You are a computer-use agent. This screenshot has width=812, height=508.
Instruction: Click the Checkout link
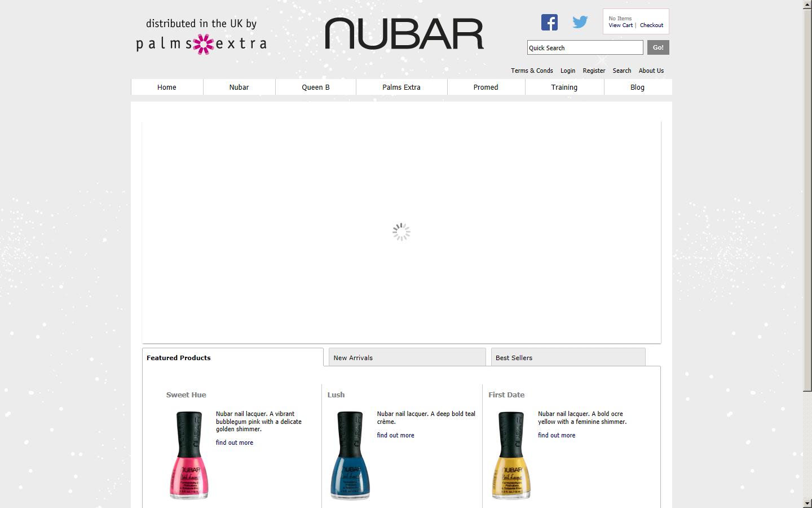pyautogui.click(x=651, y=25)
